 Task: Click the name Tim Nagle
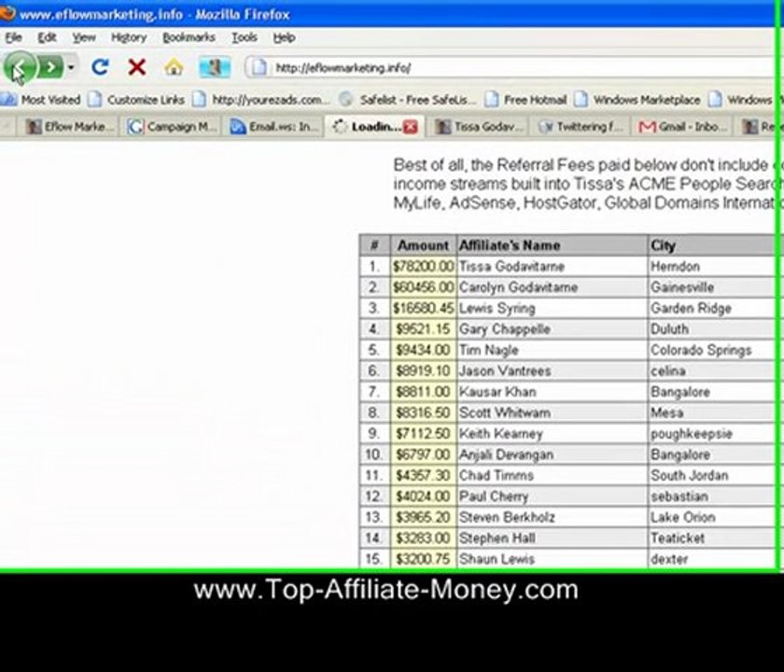click(488, 351)
